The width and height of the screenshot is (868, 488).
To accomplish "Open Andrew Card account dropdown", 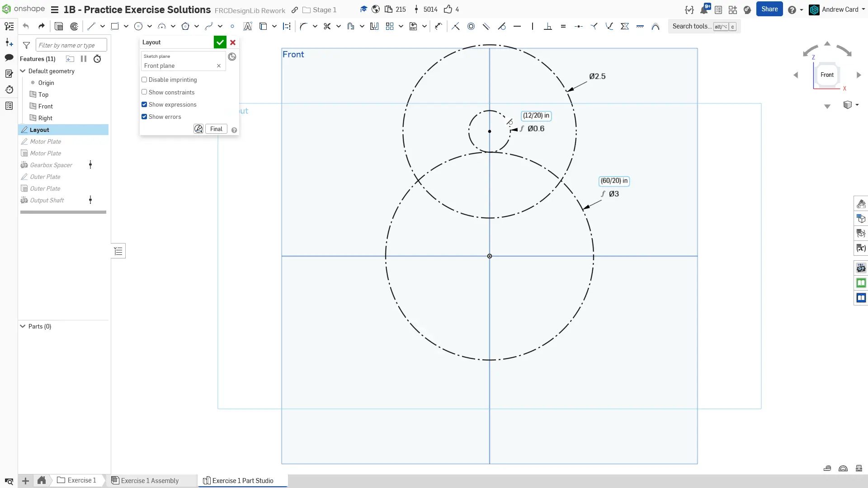I will click(x=840, y=9).
